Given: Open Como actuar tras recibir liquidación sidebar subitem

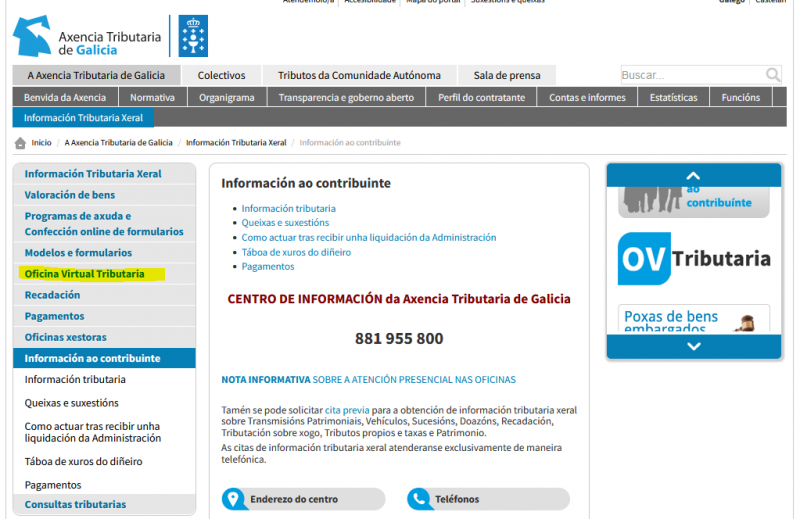Looking at the screenshot, I should click(x=93, y=432).
